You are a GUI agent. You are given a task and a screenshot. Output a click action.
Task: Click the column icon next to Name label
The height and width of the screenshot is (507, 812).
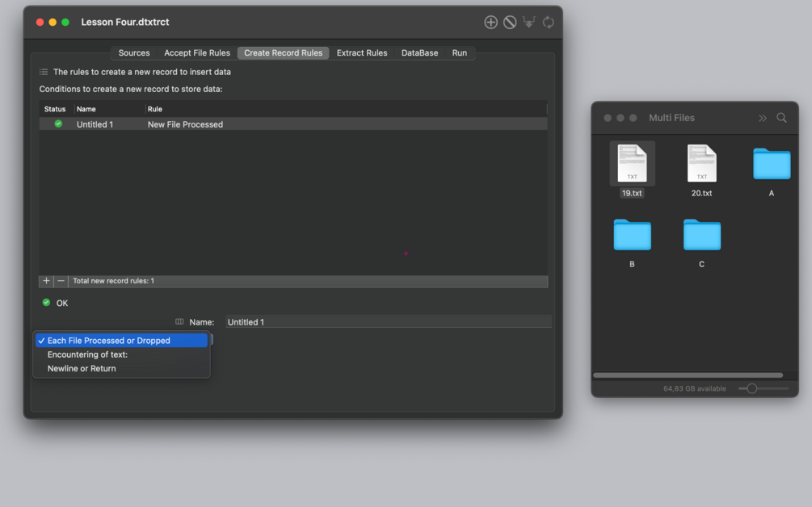(179, 322)
